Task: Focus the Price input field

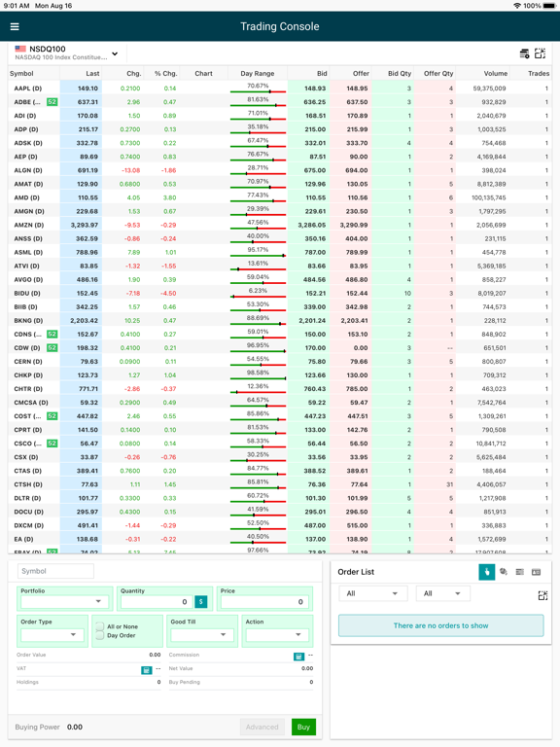Action: pyautogui.click(x=264, y=602)
